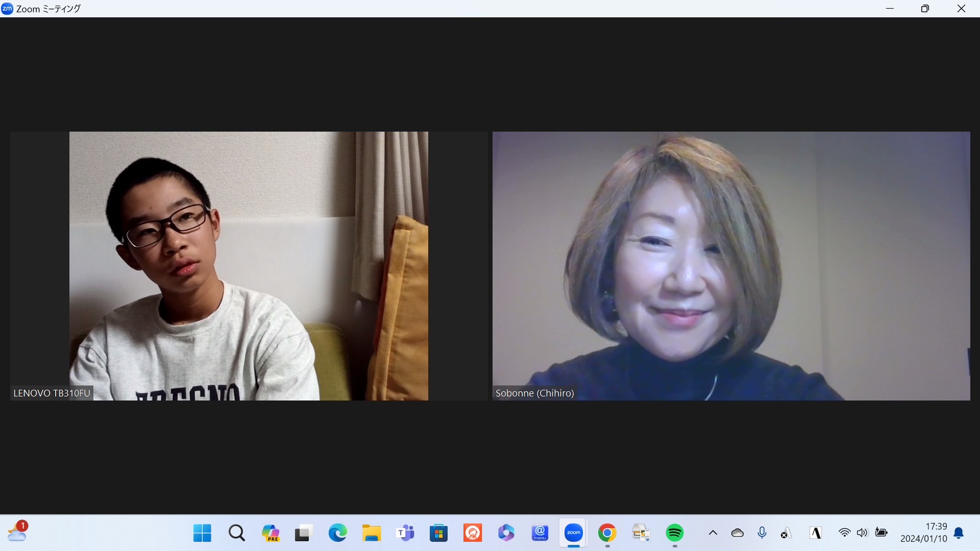The width and height of the screenshot is (980, 551).
Task: Click the microphone in-use tray indicator
Action: point(762,533)
